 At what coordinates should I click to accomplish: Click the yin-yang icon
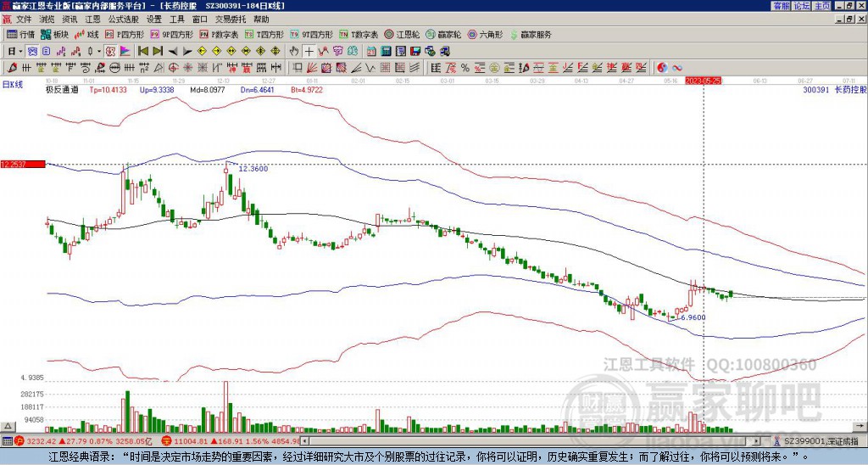[x=662, y=68]
